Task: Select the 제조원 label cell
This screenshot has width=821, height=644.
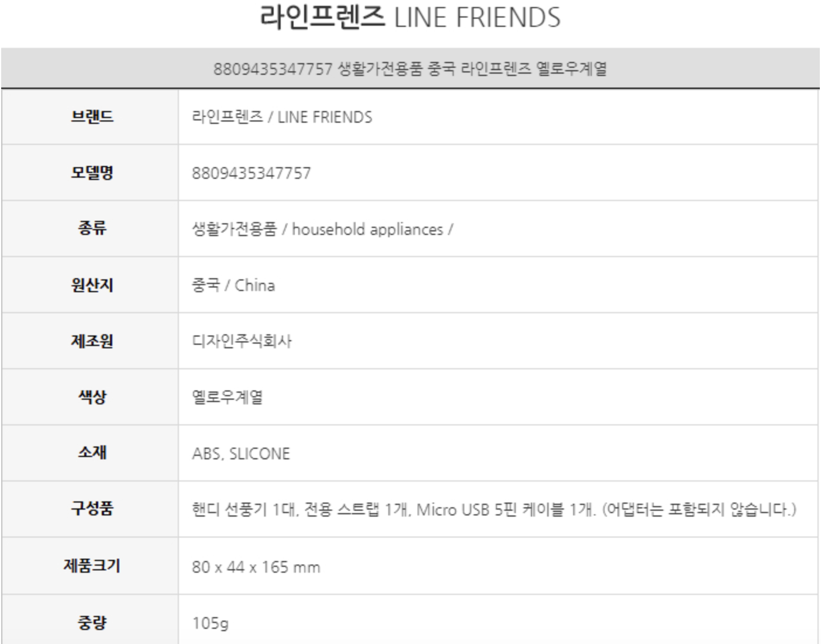Action: 92,341
